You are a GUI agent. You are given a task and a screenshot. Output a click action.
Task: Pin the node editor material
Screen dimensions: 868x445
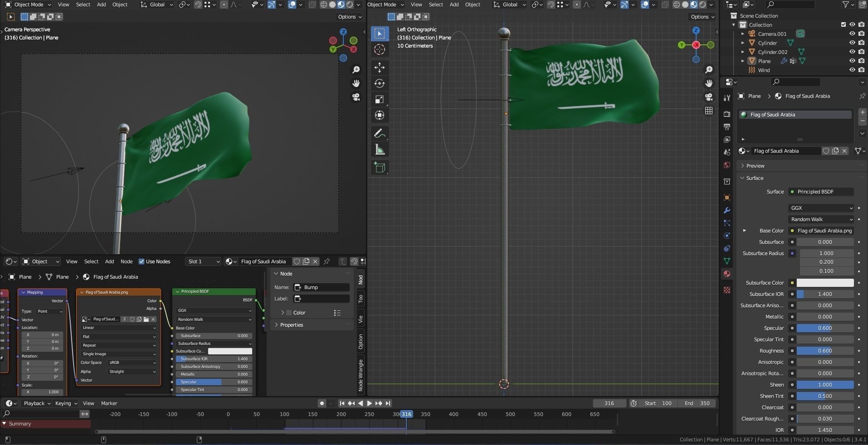pos(327,261)
